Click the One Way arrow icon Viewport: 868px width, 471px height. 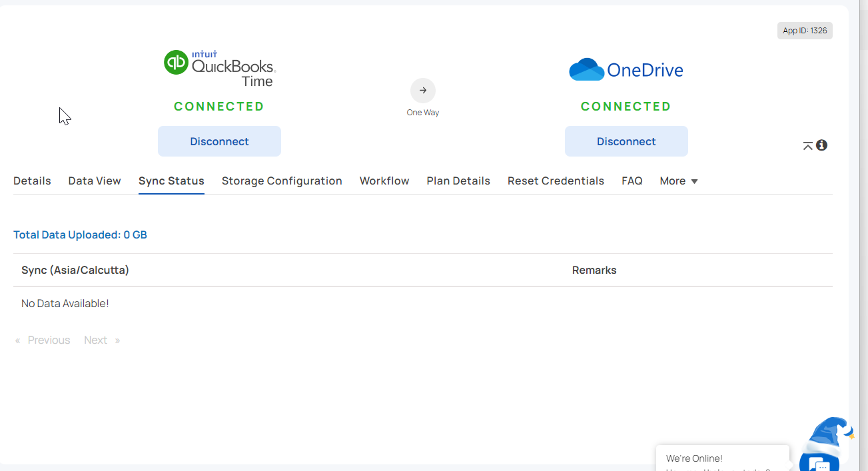pos(423,91)
